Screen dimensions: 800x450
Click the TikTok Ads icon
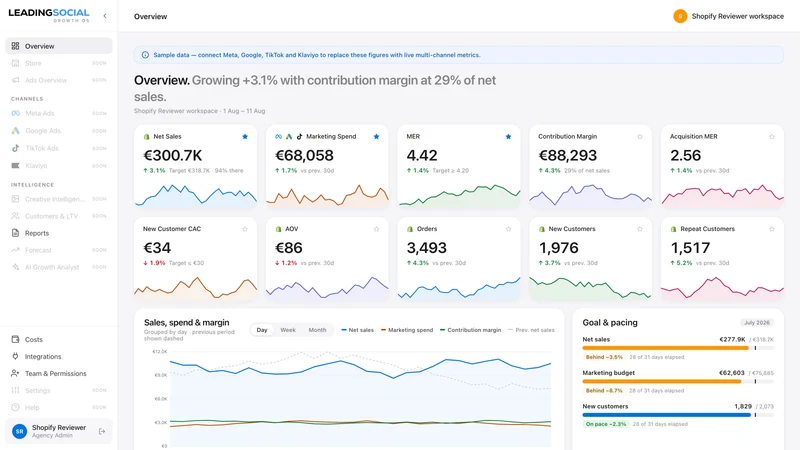click(15, 148)
